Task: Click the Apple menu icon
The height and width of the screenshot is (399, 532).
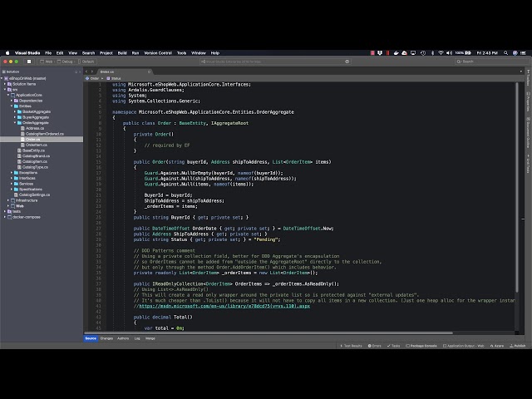Action: point(7,53)
